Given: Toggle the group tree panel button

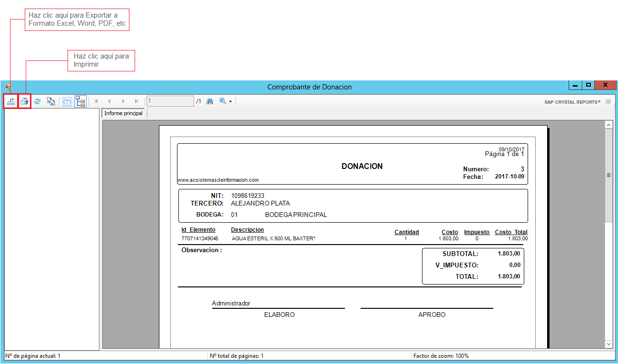Looking at the screenshot, I should click(80, 101).
